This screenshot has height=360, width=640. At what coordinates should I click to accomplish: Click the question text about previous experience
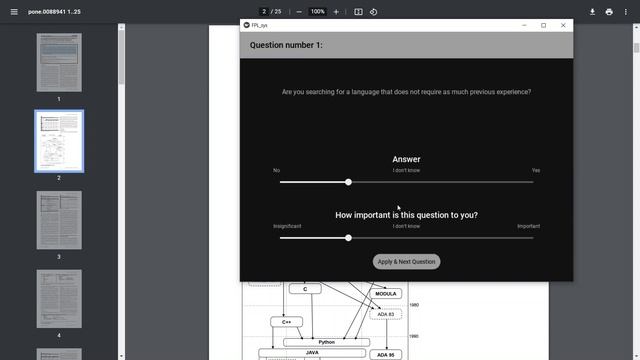pos(406,92)
